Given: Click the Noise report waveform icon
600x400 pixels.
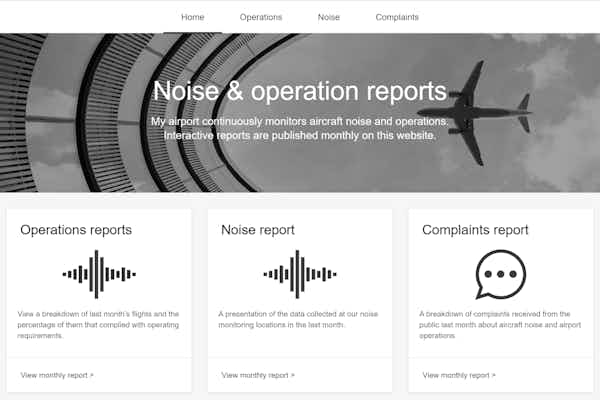Looking at the screenshot, I should 299,274.
